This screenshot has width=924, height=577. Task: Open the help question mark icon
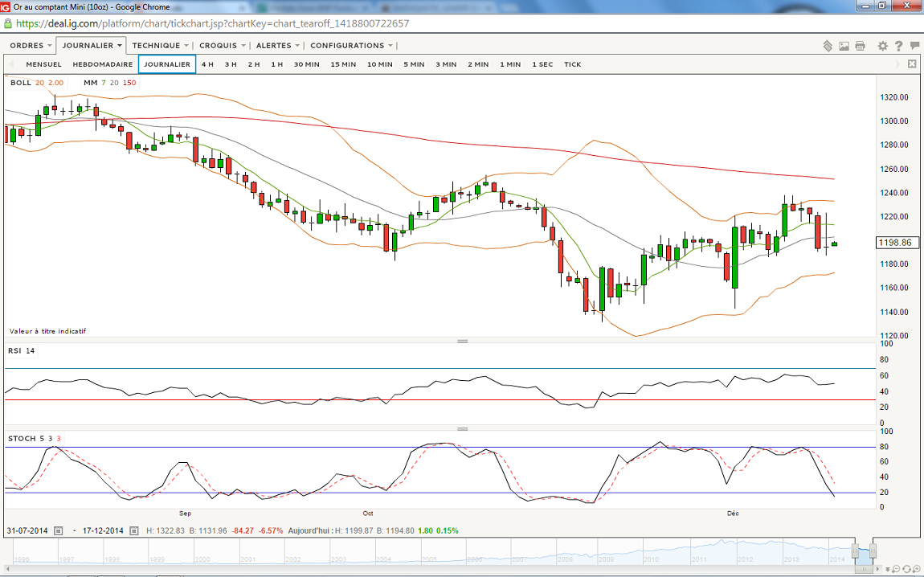click(x=898, y=46)
